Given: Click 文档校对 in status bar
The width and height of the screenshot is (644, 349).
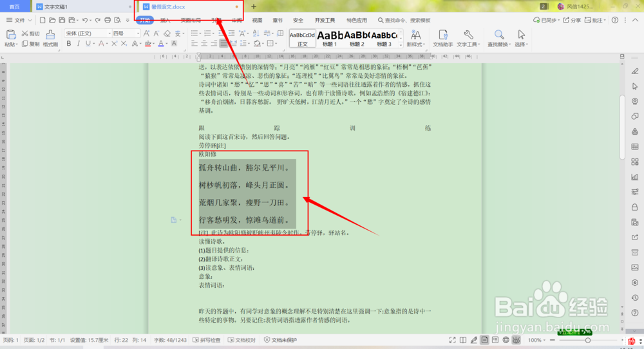Looking at the screenshot, I should [242, 340].
